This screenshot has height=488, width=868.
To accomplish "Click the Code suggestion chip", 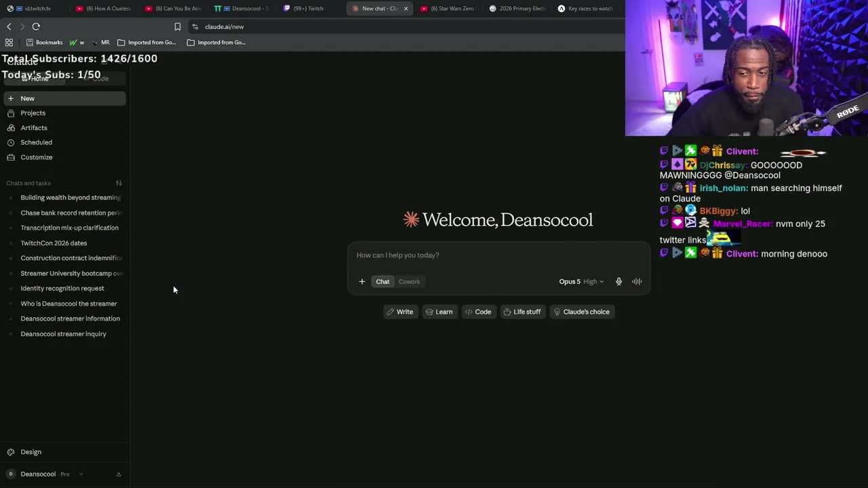I will [478, 312].
